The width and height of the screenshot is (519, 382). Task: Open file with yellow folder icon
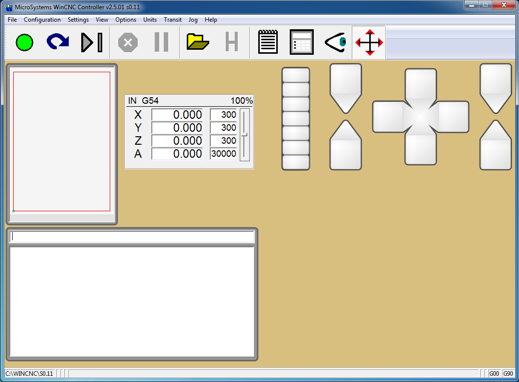tap(198, 42)
